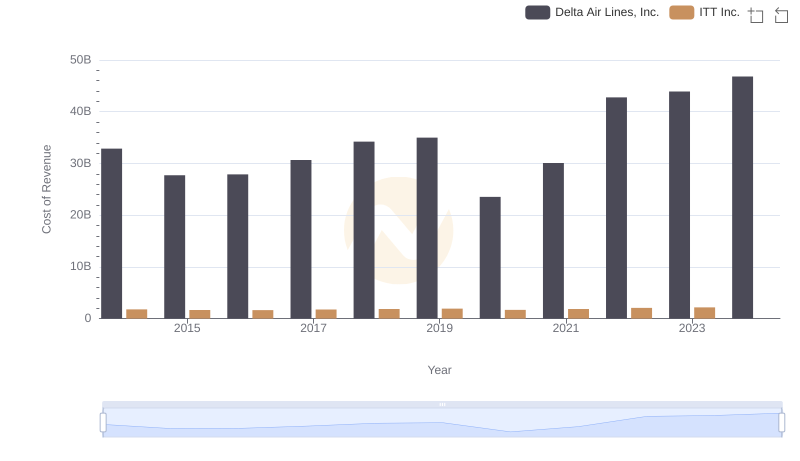Viewport: 800px width, 461px height.
Task: Click ITT bar for 2019
Action: click(x=452, y=313)
